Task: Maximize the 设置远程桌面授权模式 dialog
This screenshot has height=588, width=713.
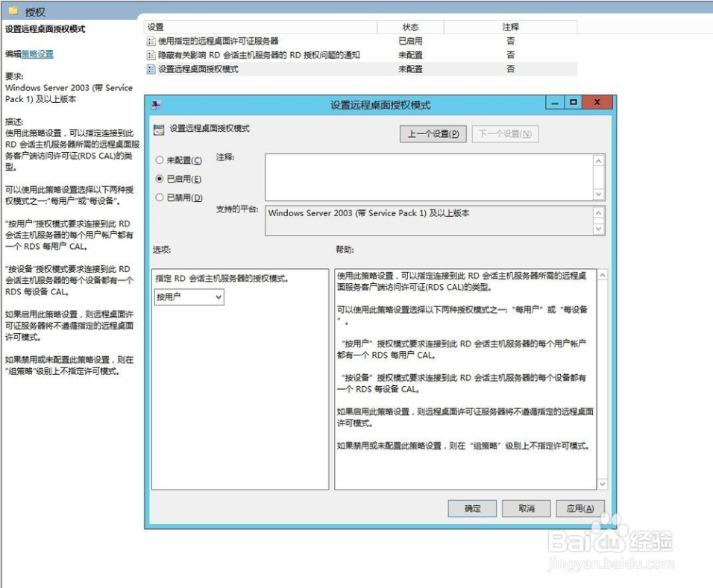Action: pyautogui.click(x=573, y=103)
